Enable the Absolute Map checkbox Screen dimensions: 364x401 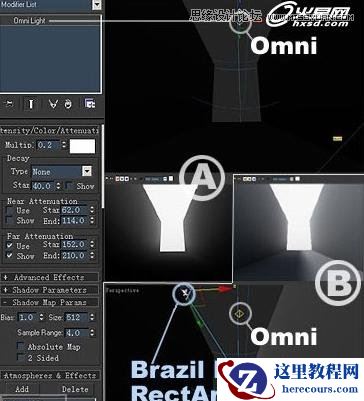[x=21, y=347]
